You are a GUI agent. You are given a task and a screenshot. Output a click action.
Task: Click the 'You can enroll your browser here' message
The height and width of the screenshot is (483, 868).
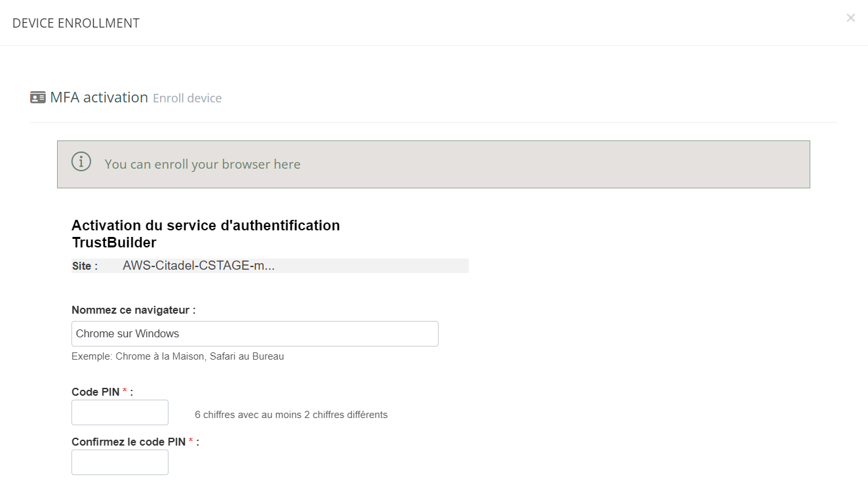[x=203, y=164]
